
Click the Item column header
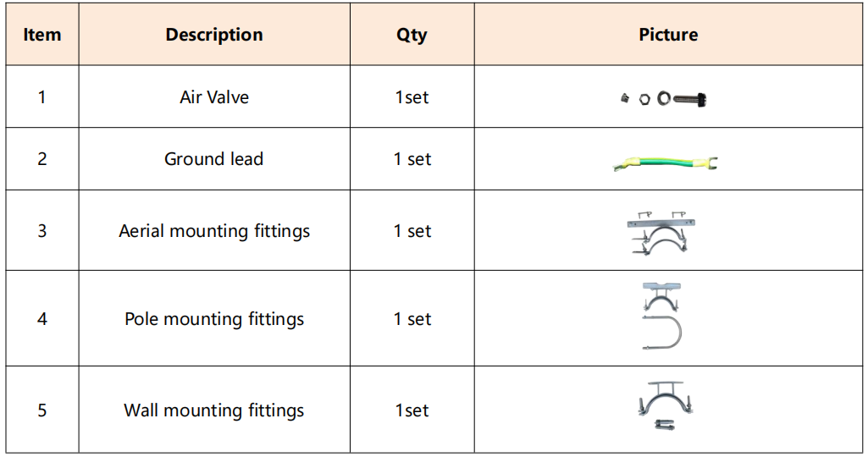tap(42, 35)
